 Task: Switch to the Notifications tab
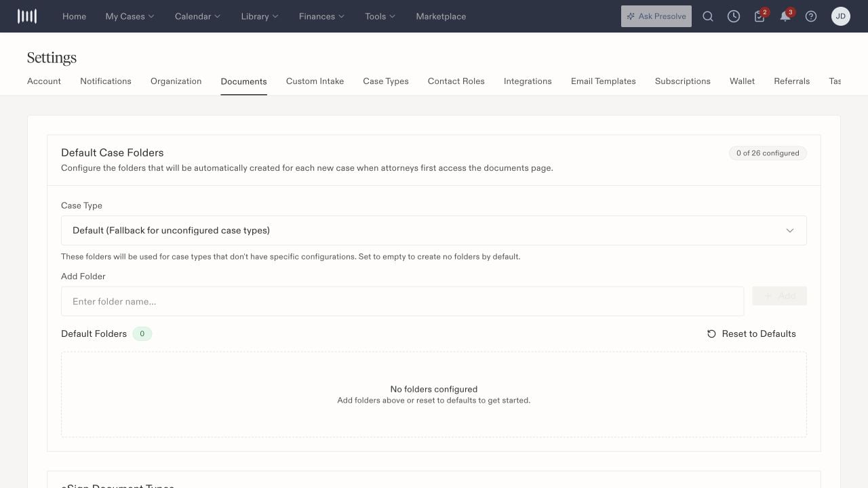pos(106,81)
